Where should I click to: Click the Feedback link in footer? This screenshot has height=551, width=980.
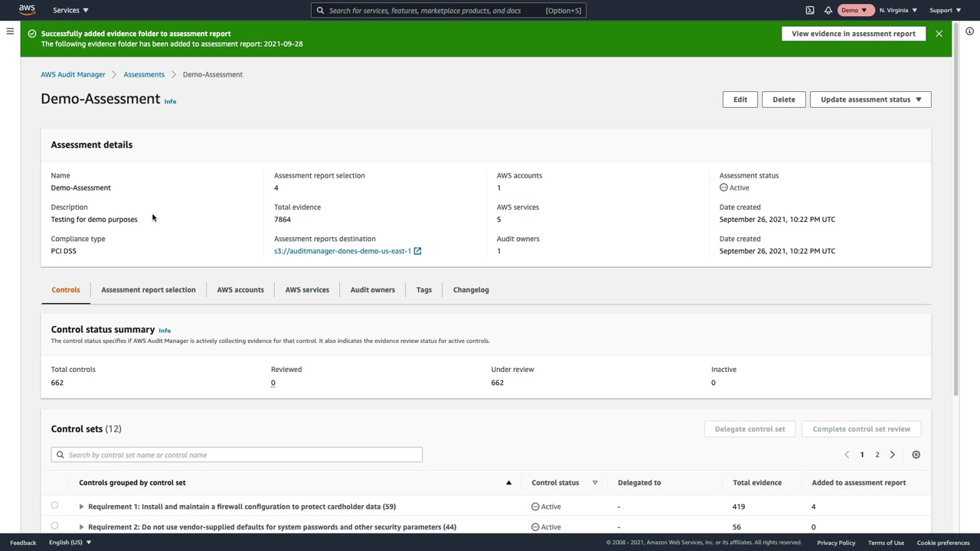pyautogui.click(x=23, y=543)
